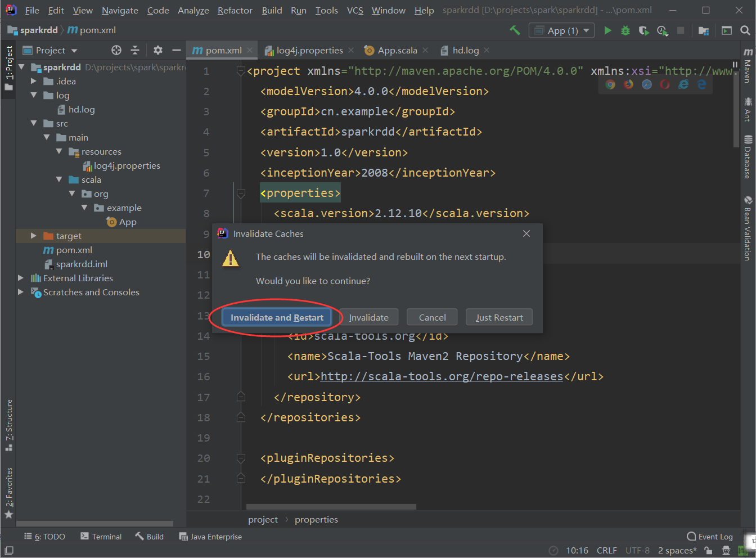Toggle Code With Me access icon in status bar
This screenshot has width=756, height=558.
726,551
